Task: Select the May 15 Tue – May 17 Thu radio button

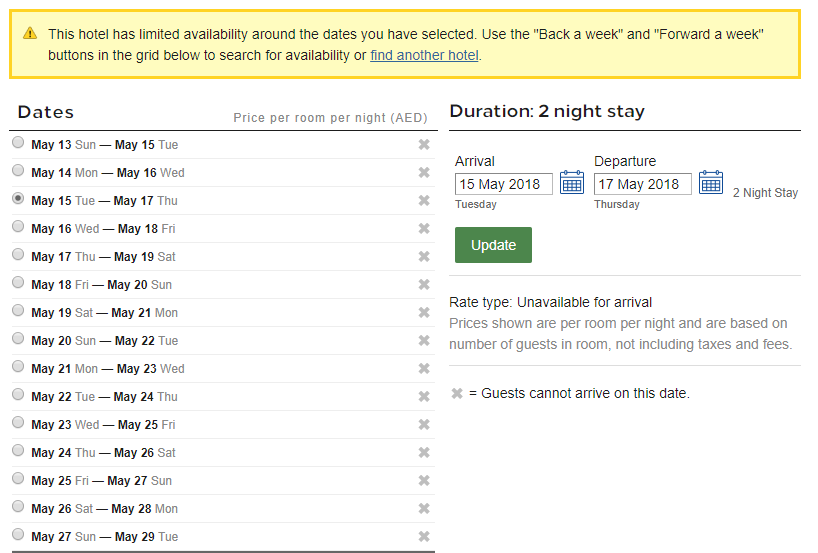Action: [x=19, y=200]
